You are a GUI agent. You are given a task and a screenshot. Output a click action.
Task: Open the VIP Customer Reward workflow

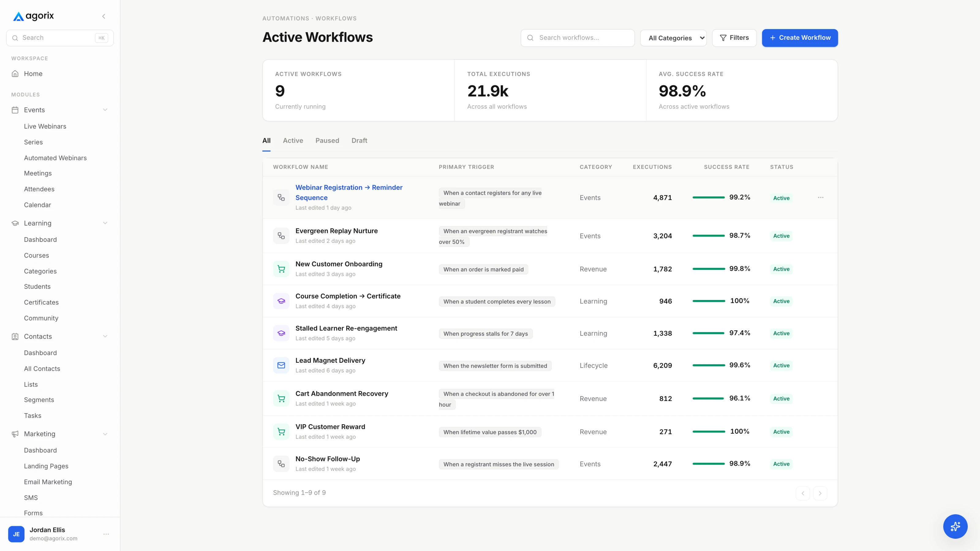click(330, 427)
